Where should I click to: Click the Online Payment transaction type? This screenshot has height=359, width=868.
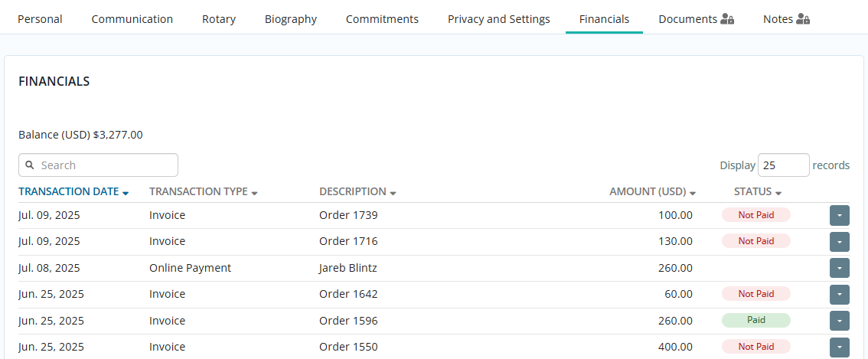(x=190, y=268)
